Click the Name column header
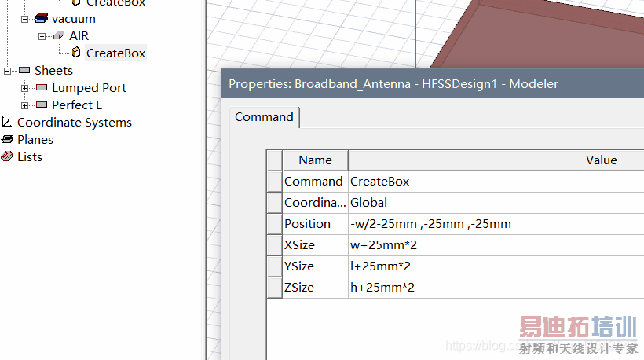Image resolution: width=644 pixels, height=360 pixels. pos(315,160)
